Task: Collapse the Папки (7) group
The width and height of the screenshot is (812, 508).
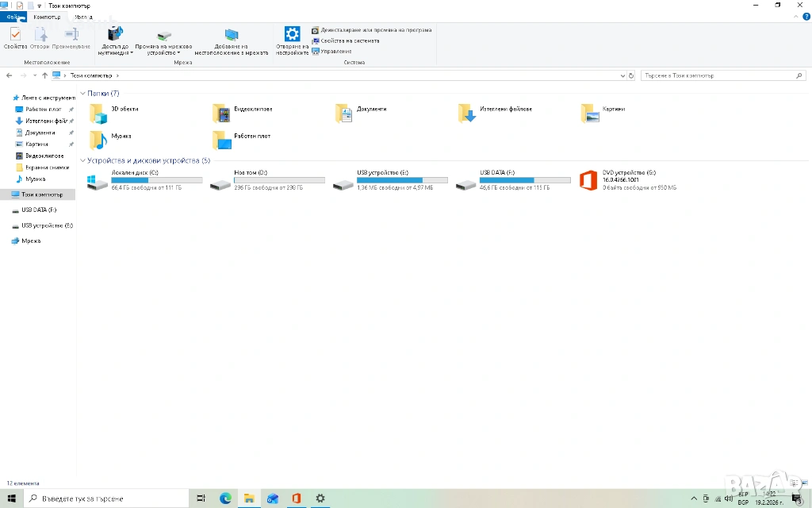Action: (x=83, y=94)
